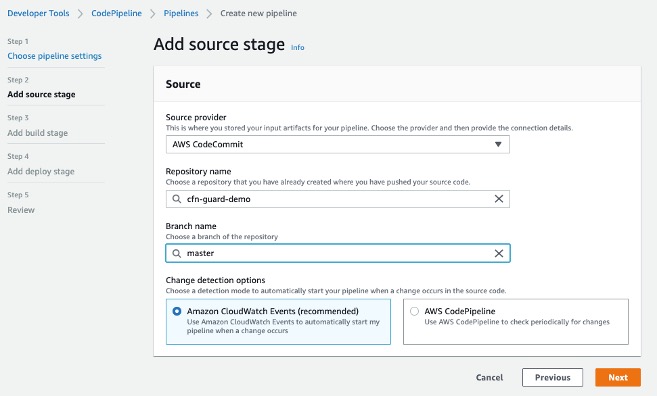657x396 pixels.
Task: Click the chevron after Pipelines breadcrumb
Action: [209, 13]
